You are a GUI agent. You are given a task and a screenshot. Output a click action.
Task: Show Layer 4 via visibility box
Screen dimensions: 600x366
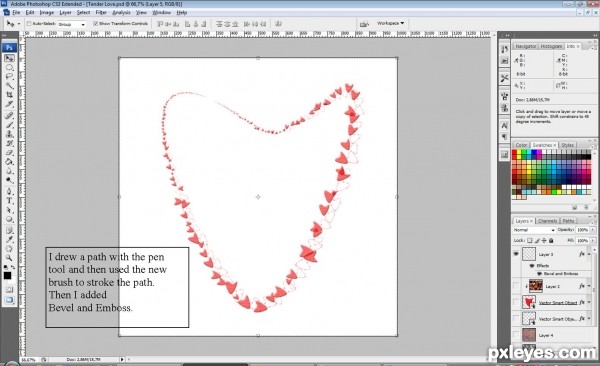516,335
